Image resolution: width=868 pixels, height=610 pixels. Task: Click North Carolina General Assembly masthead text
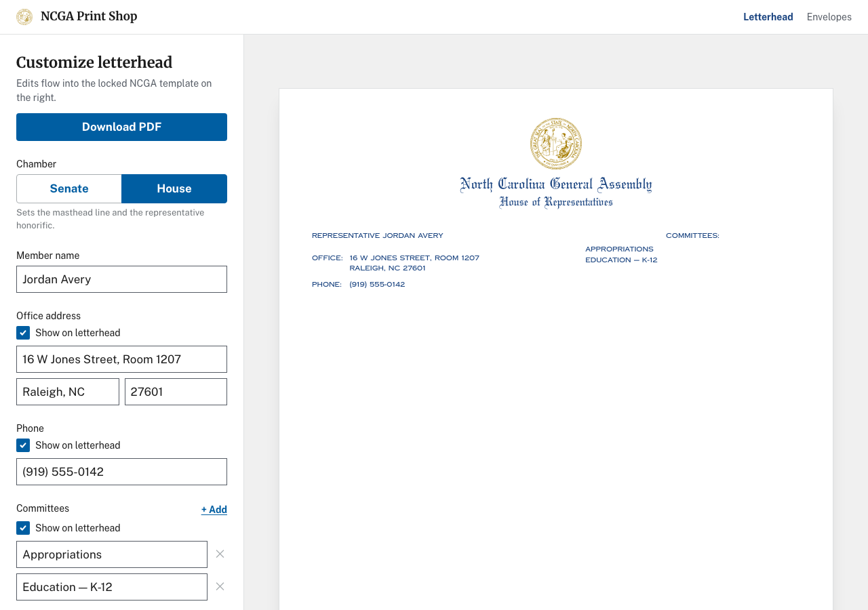click(x=556, y=184)
